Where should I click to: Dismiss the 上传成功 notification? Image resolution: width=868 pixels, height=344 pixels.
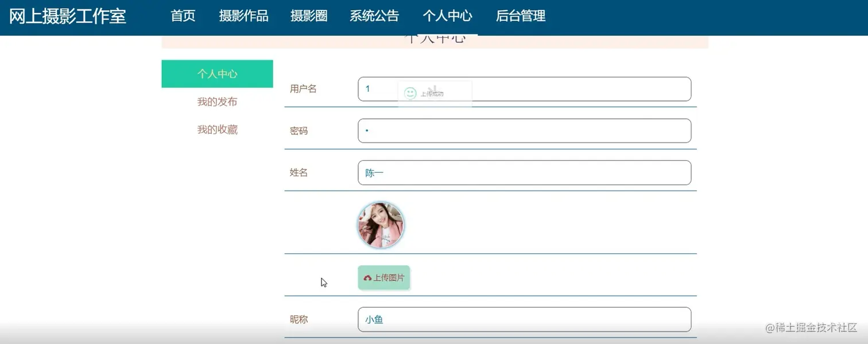[435, 93]
